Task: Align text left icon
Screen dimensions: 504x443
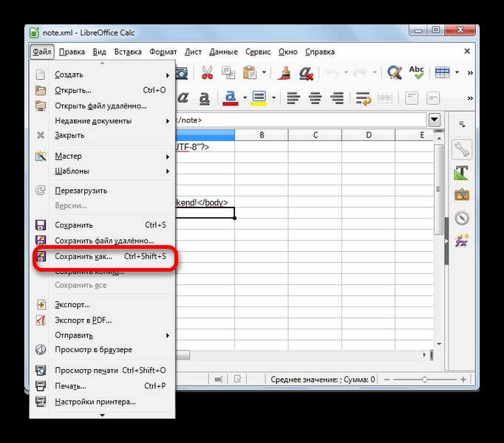Action: [x=293, y=98]
